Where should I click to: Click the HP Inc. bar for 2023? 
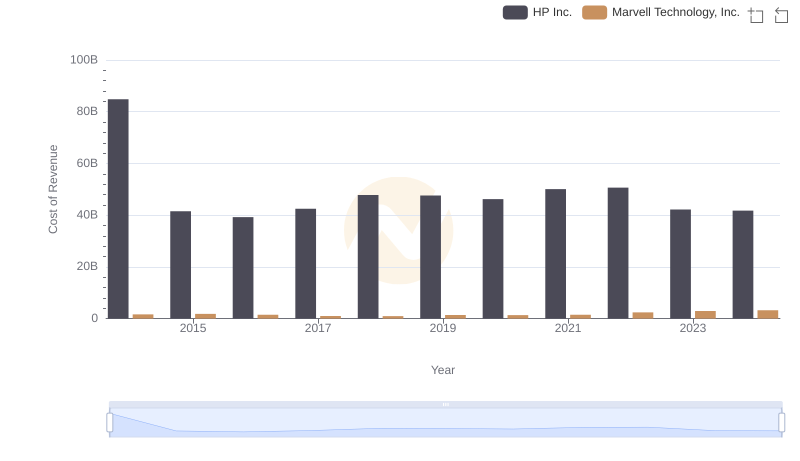681,264
